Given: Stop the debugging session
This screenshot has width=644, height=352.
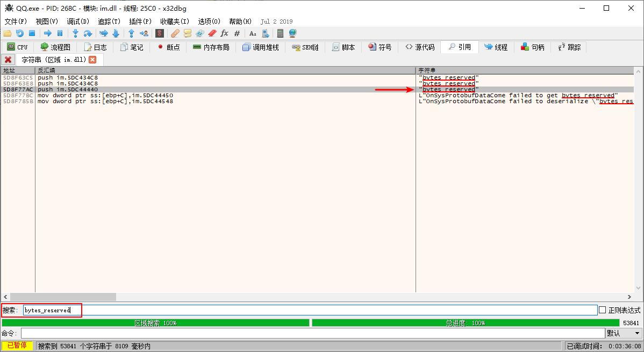Looking at the screenshot, I should coord(32,33).
